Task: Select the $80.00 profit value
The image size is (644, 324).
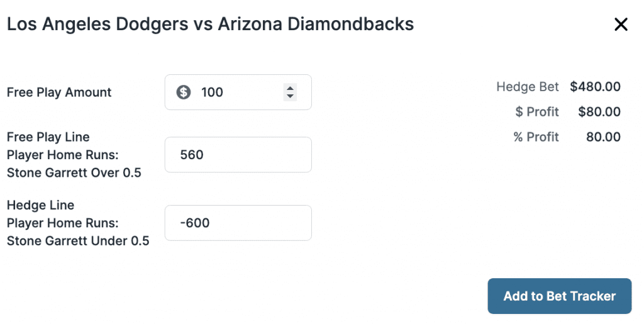Action: tap(599, 112)
